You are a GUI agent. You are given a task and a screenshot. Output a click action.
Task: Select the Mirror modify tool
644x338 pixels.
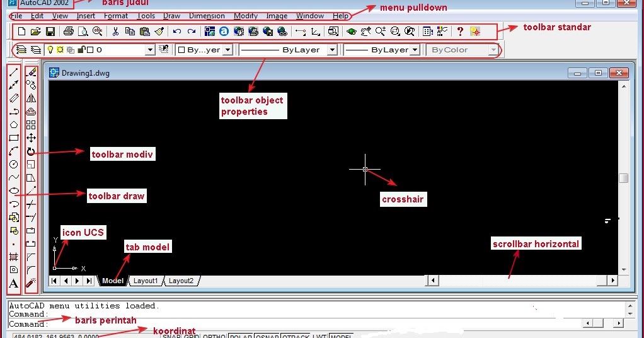click(31, 98)
